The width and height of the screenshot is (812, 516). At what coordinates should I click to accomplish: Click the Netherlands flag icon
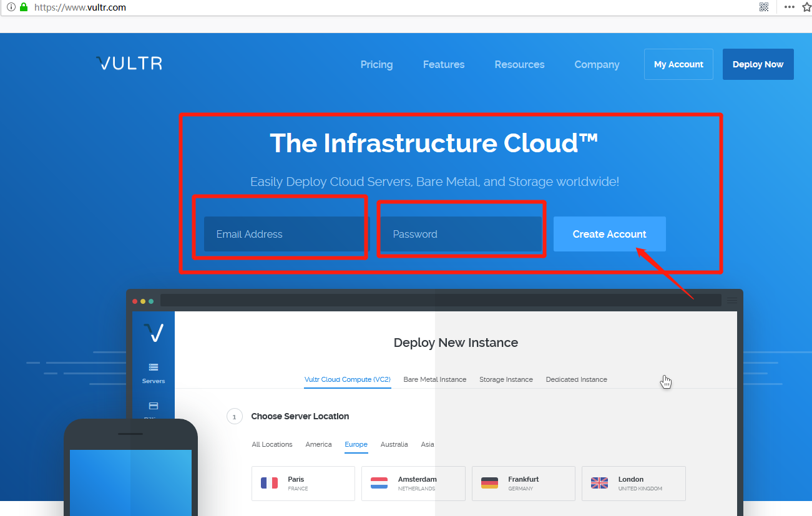(x=379, y=483)
